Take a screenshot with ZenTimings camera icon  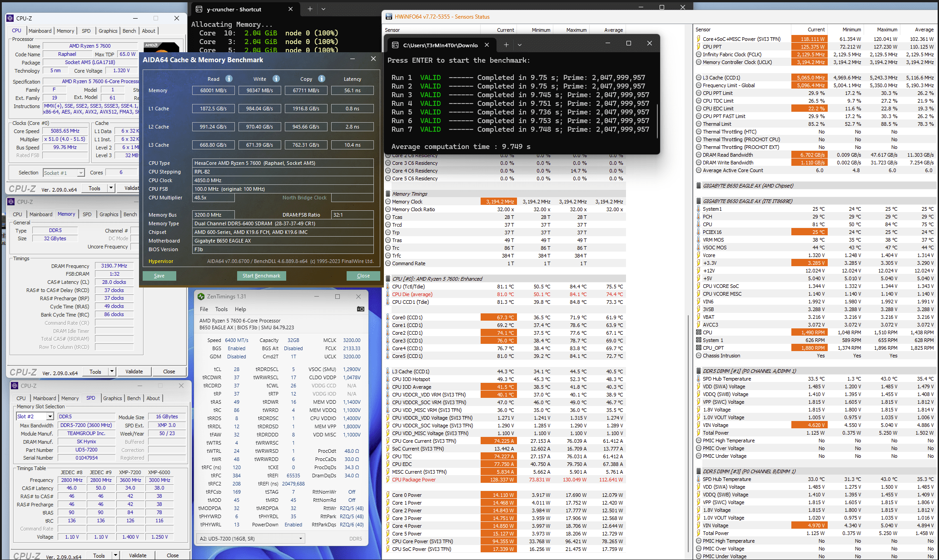(x=361, y=309)
